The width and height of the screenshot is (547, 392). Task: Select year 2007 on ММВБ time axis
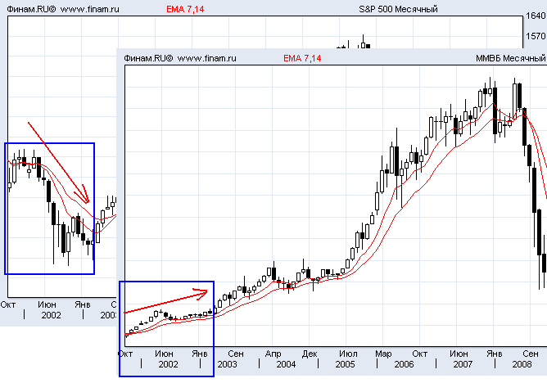tap(463, 364)
